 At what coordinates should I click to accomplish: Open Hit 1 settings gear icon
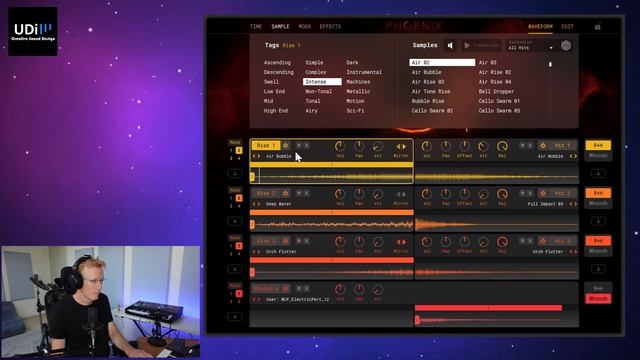[x=543, y=146]
